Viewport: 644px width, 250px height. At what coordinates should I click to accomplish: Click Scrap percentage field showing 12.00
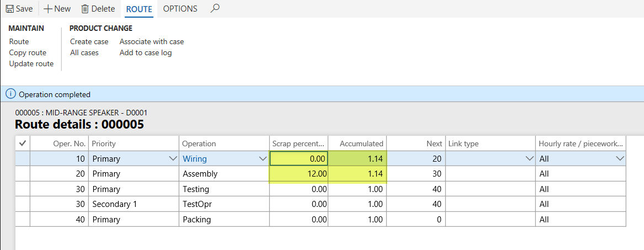tap(299, 174)
